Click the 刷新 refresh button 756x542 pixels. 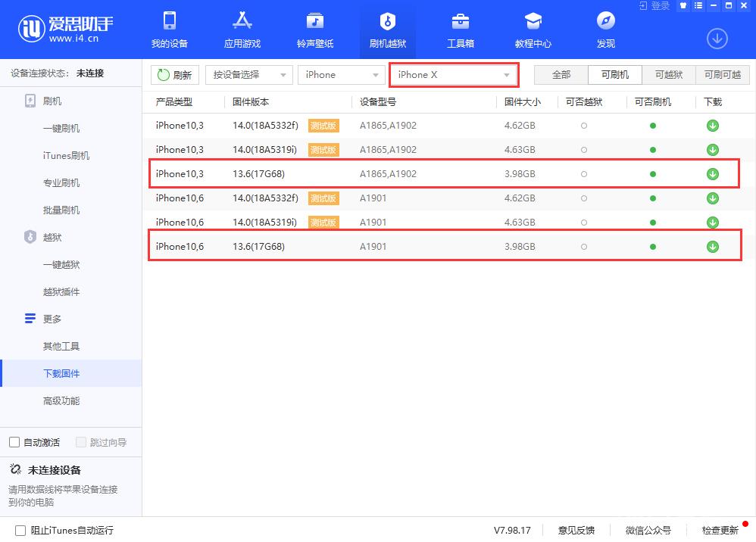[175, 75]
